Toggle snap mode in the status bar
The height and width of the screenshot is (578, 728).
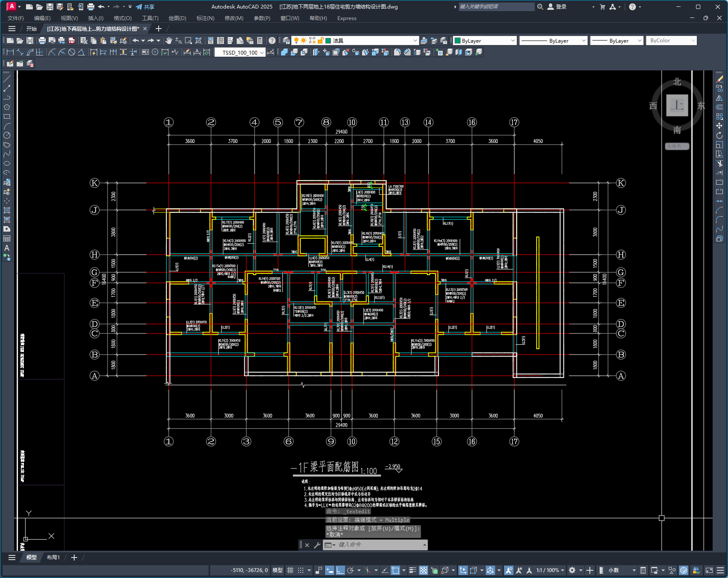point(301,570)
